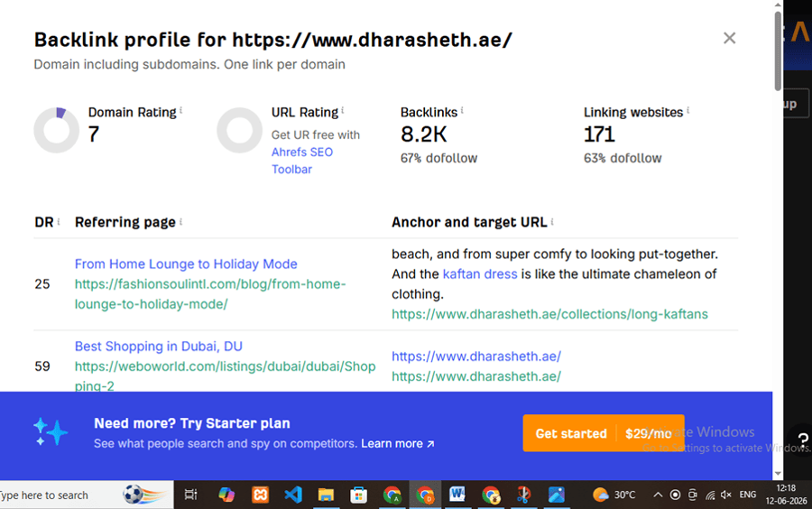Open the Ahrefs SEO Toolbar link
812x509 pixels.
click(x=302, y=161)
